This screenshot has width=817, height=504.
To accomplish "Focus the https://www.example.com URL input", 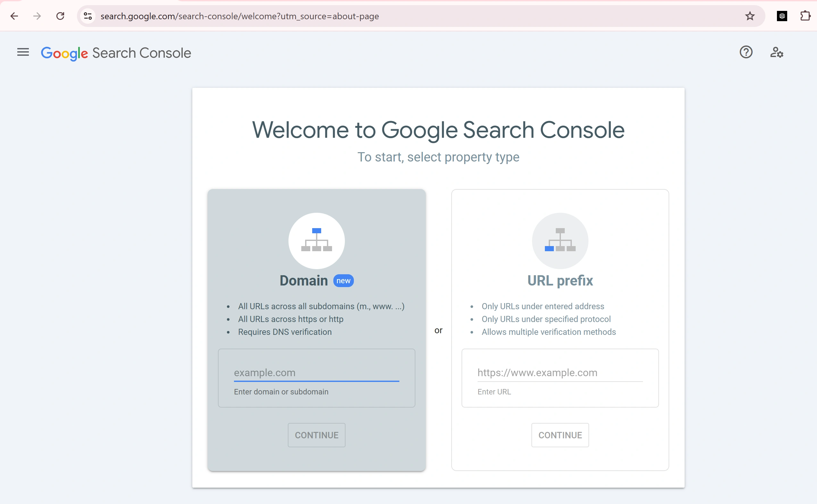I will click(560, 373).
